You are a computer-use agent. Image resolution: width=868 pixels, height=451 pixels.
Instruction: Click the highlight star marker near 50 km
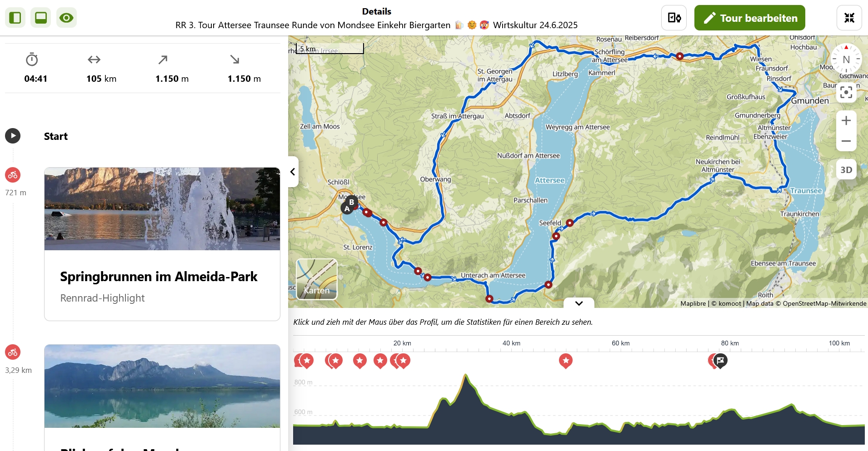point(565,361)
